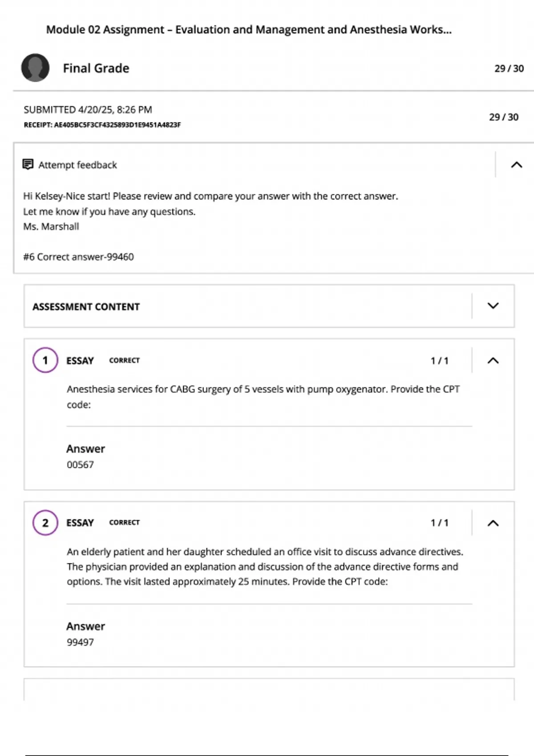Click the submission attempt 29 / 30 score
The height and width of the screenshot is (756, 534).
coord(503,117)
